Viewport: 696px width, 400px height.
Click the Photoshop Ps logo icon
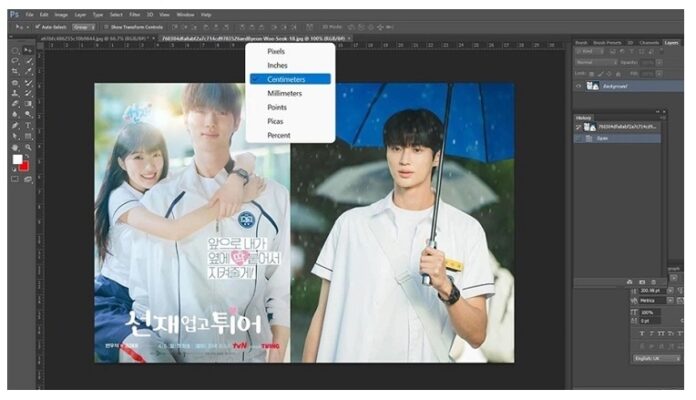pyautogui.click(x=14, y=16)
